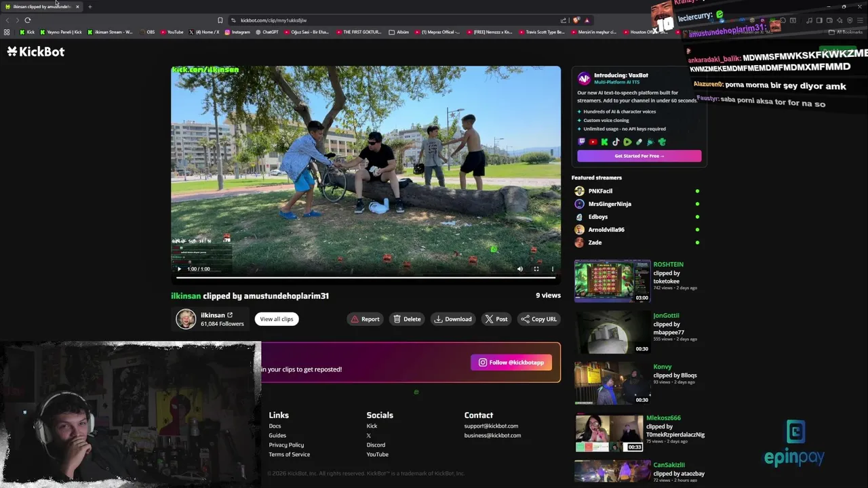Open the Privacy Policy link

coord(286,445)
